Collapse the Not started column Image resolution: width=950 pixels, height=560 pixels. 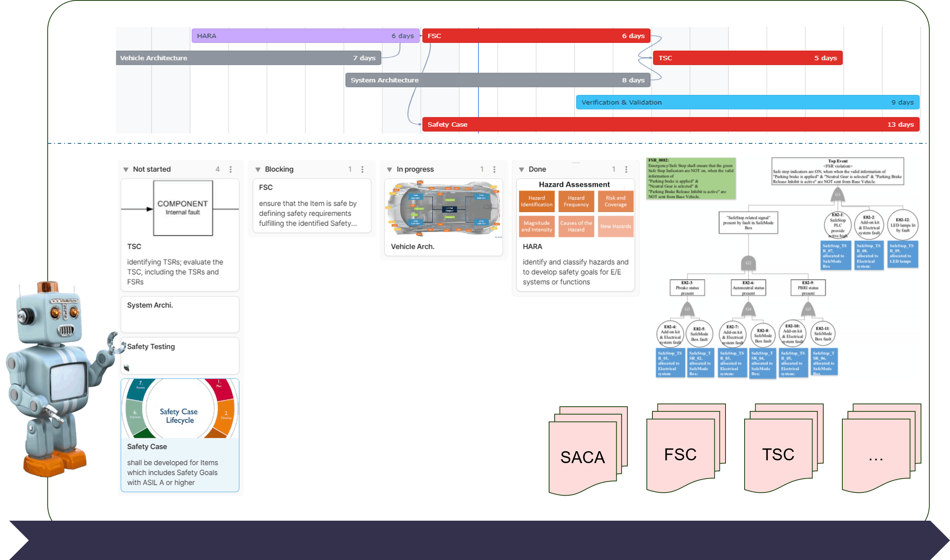[126, 170]
